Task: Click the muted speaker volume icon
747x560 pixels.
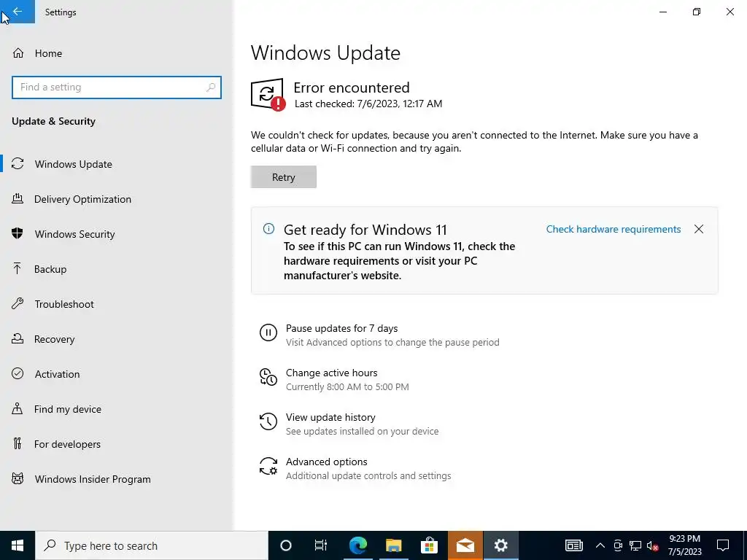Action: (653, 545)
